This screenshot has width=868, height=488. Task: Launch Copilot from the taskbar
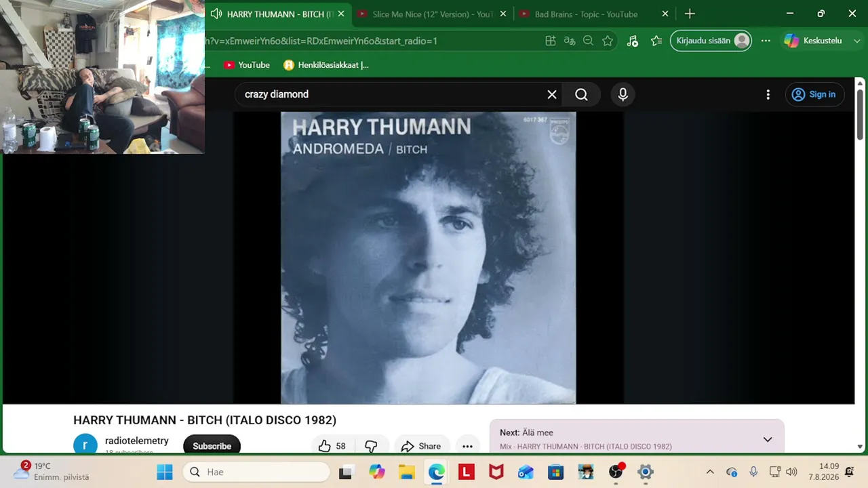(x=376, y=472)
